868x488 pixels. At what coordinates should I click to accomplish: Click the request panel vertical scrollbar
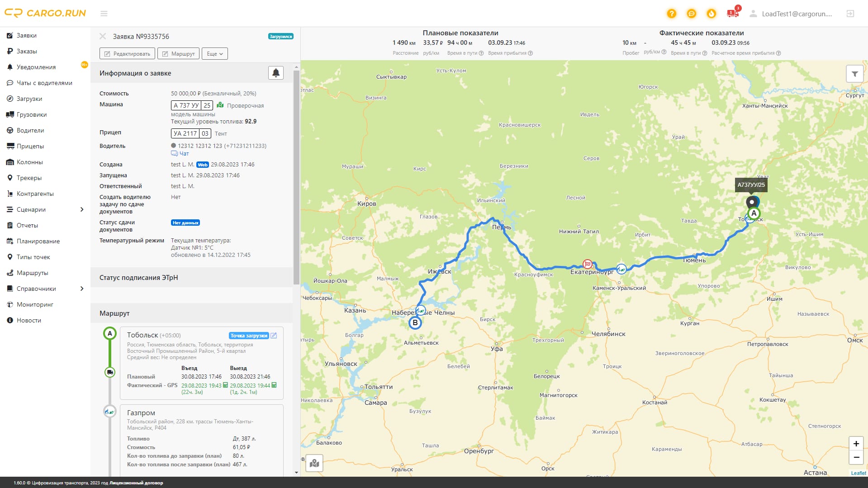(x=296, y=176)
